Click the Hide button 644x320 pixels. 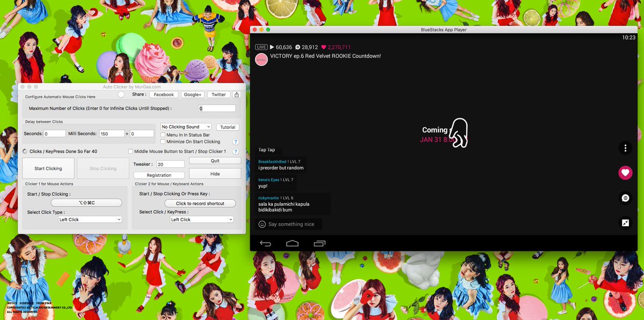(215, 174)
